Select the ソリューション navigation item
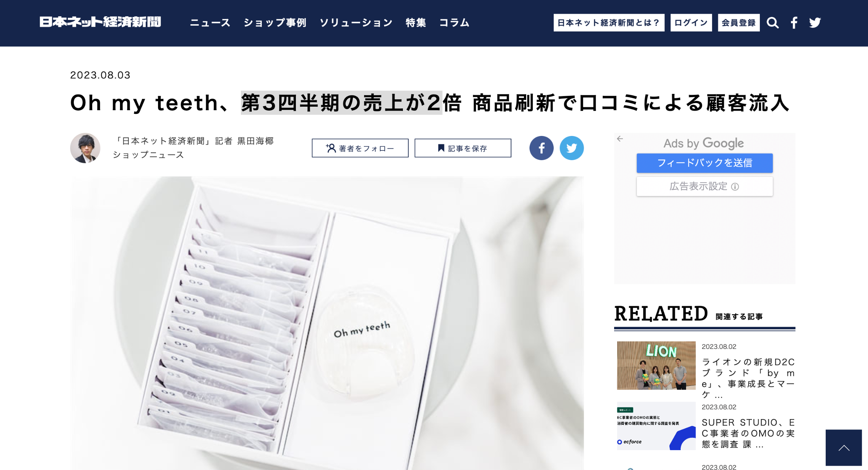The width and height of the screenshot is (868, 470). click(x=356, y=23)
